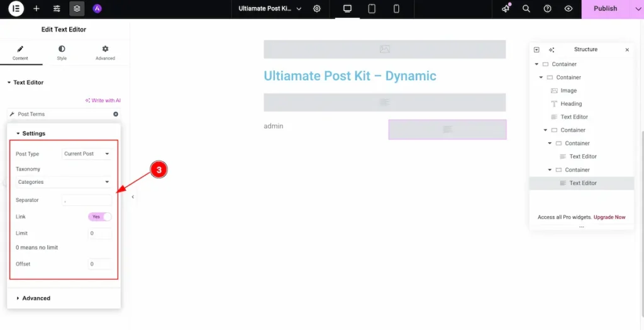
Task: Click the Upgrade Now link
Action: 609,217
